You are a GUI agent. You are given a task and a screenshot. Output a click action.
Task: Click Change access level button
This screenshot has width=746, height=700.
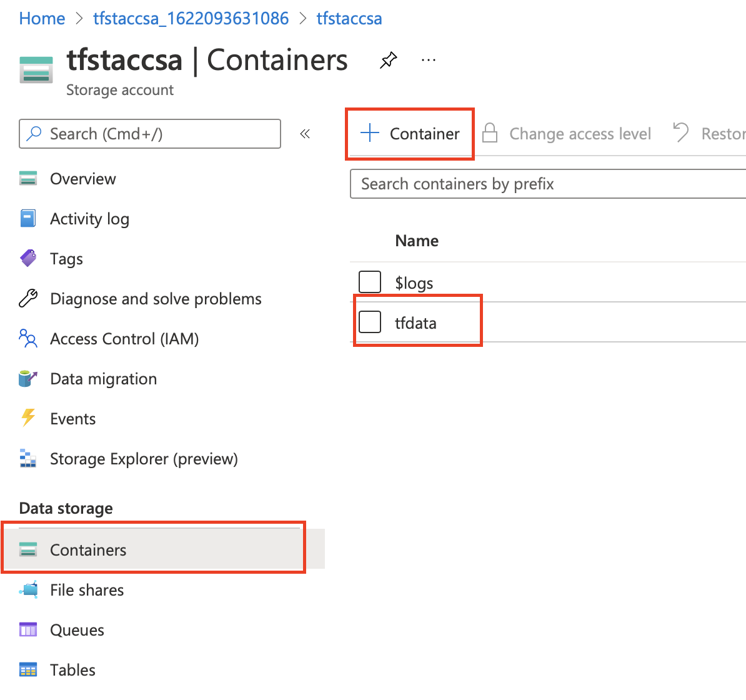point(567,134)
